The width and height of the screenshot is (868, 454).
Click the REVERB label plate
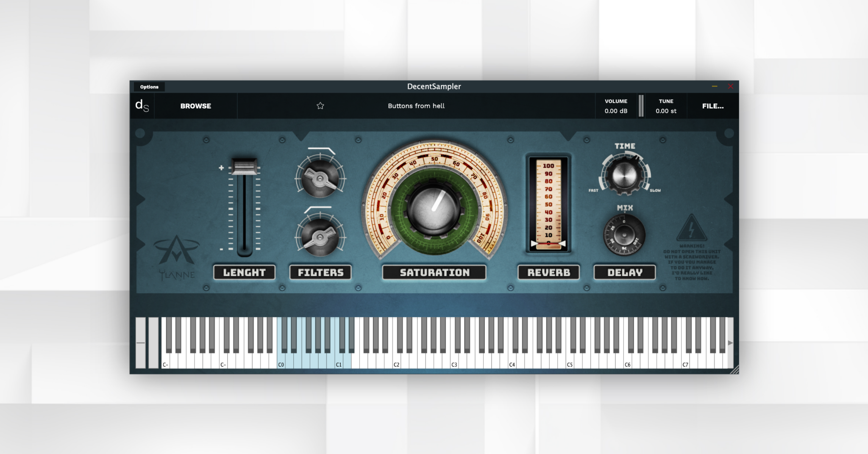548,272
